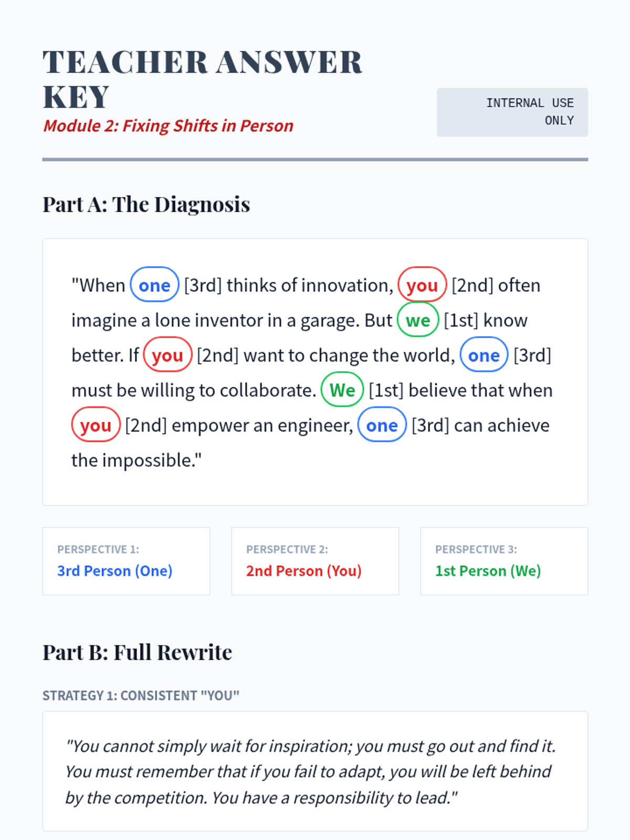Jump to the "Part B: Full Rewrite" heading

click(137, 653)
